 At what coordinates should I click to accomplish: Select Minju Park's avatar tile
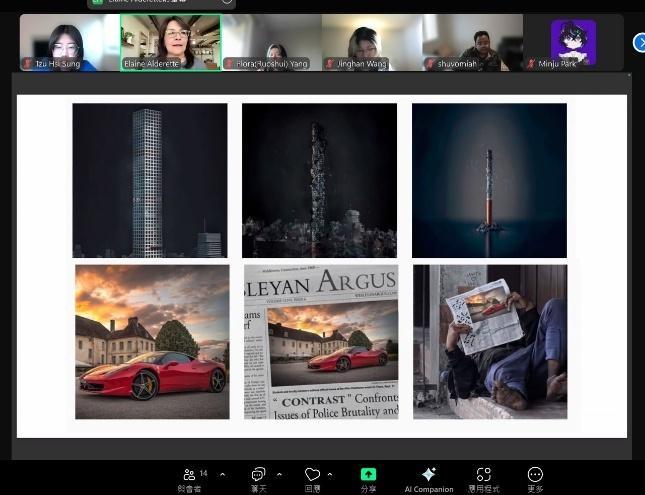[573, 43]
